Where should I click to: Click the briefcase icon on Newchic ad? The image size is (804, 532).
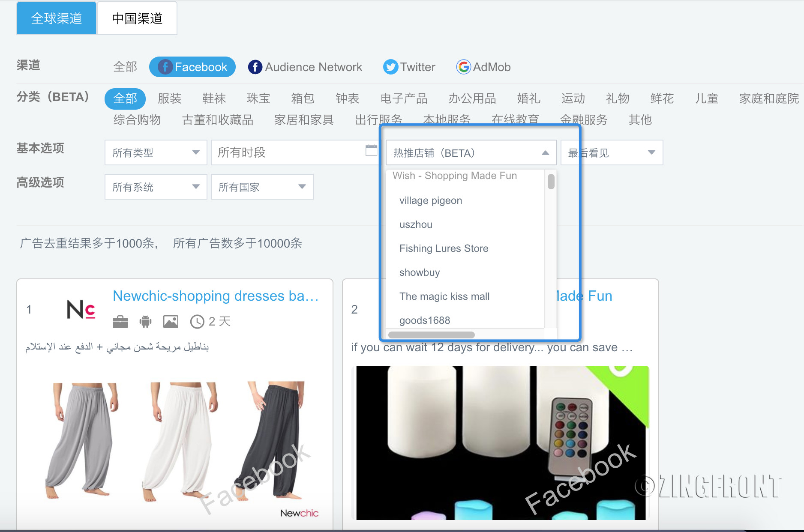pos(120,321)
